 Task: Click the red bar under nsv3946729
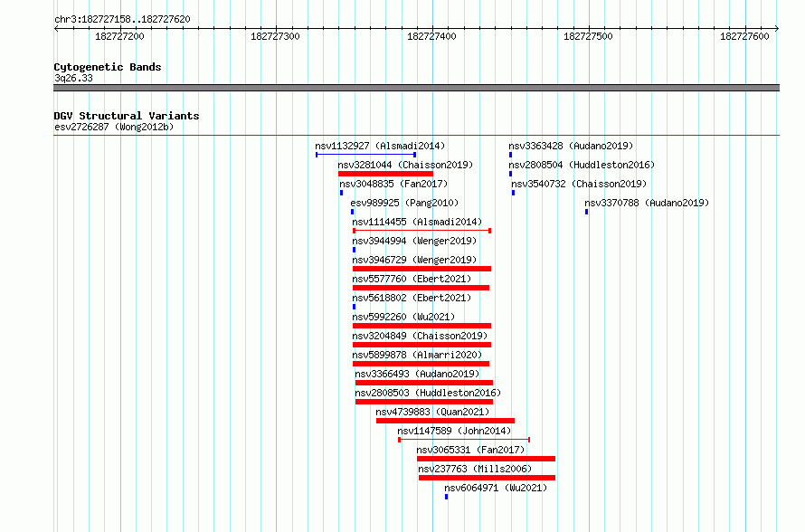pyautogui.click(x=422, y=269)
